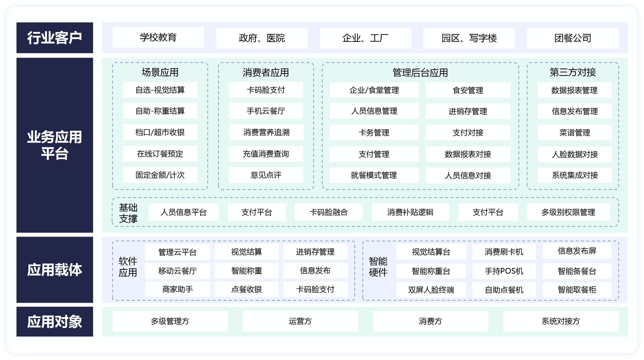Click the 手机云餐厅 item
Screen dimensions: 644x360
266,111
